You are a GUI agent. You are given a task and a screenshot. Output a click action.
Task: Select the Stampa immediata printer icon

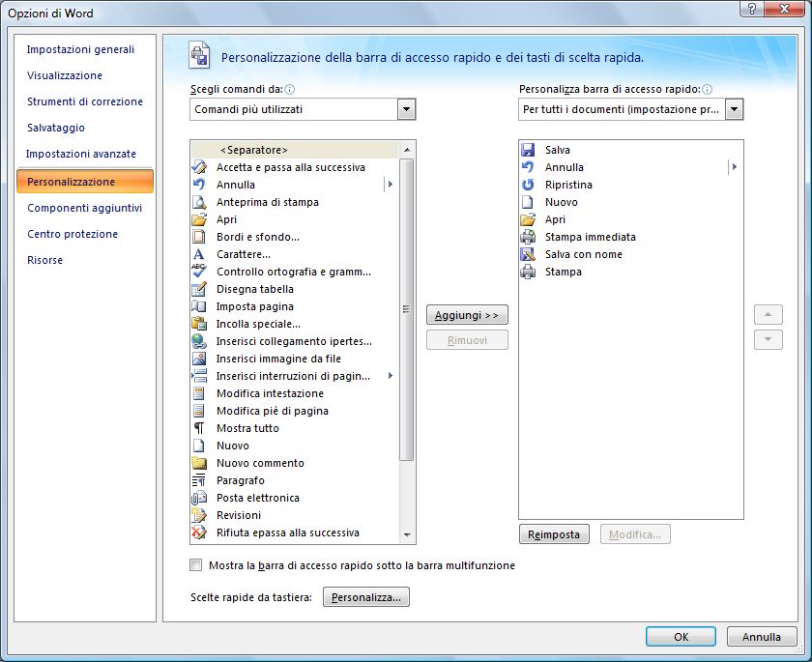528,237
